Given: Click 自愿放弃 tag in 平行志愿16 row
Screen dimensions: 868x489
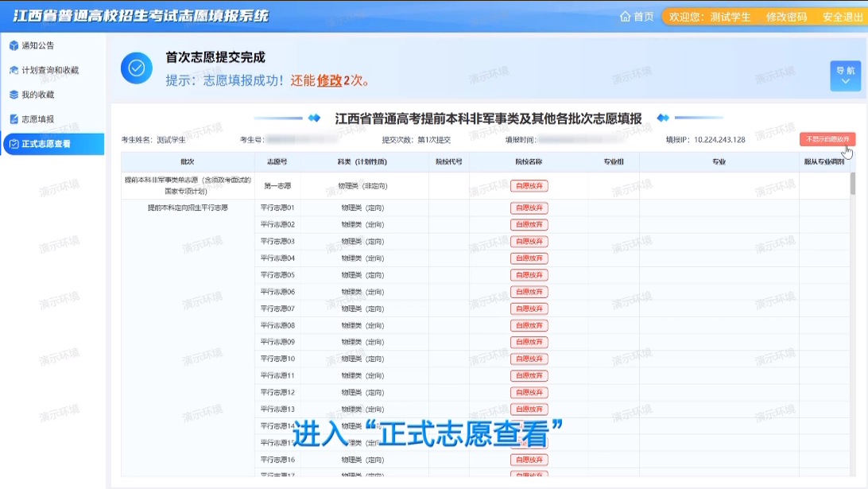Looking at the screenshot, I should point(529,460).
